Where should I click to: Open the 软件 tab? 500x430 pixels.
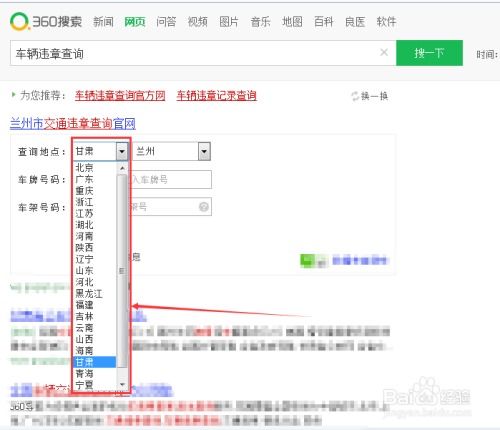[386, 22]
